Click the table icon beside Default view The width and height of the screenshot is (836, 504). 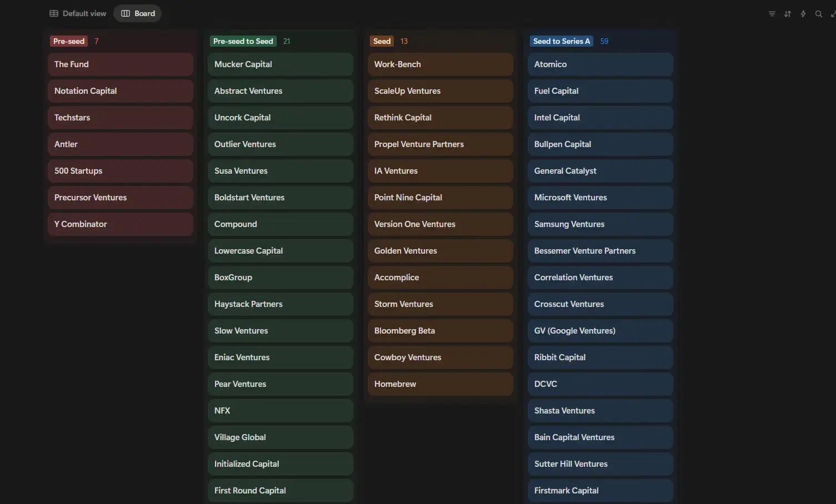(53, 13)
